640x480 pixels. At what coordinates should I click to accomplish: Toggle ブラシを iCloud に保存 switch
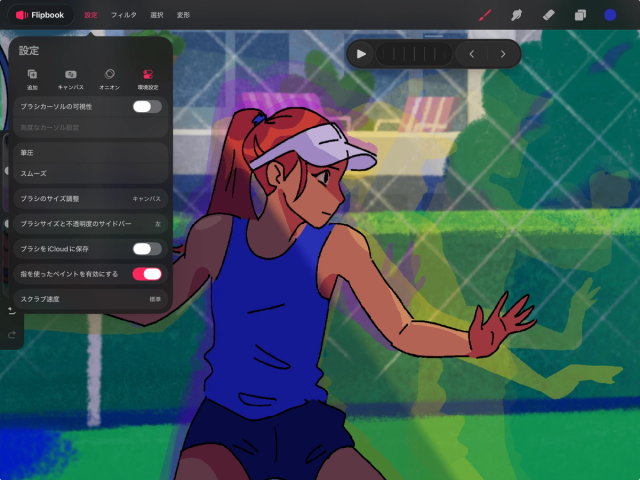point(147,249)
